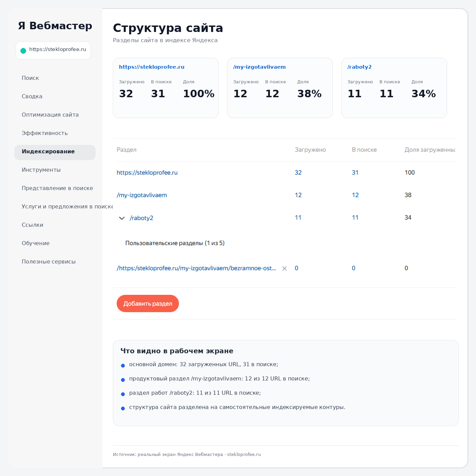
Task: Open https://stekloprofee.ru card title link
Action: [152, 67]
